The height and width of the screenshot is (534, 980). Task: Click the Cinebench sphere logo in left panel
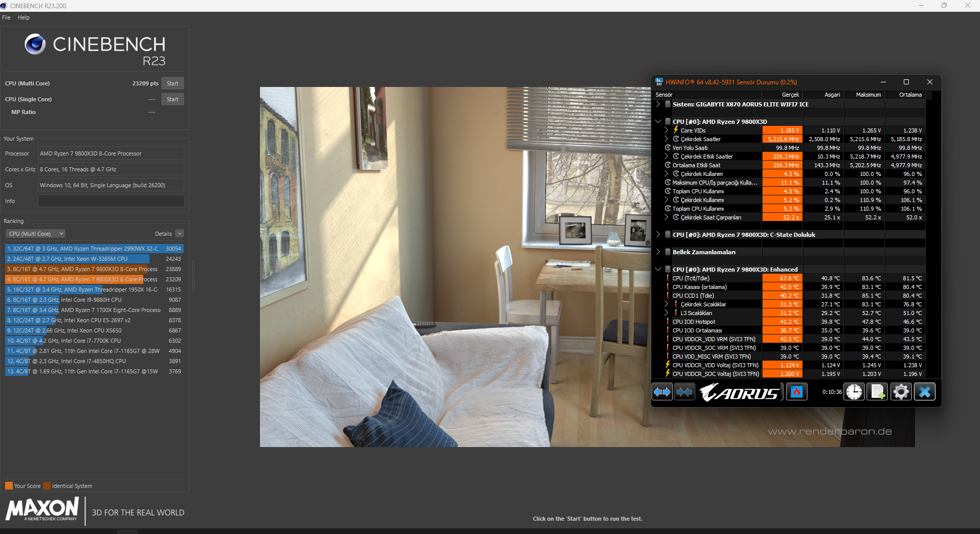[35, 44]
